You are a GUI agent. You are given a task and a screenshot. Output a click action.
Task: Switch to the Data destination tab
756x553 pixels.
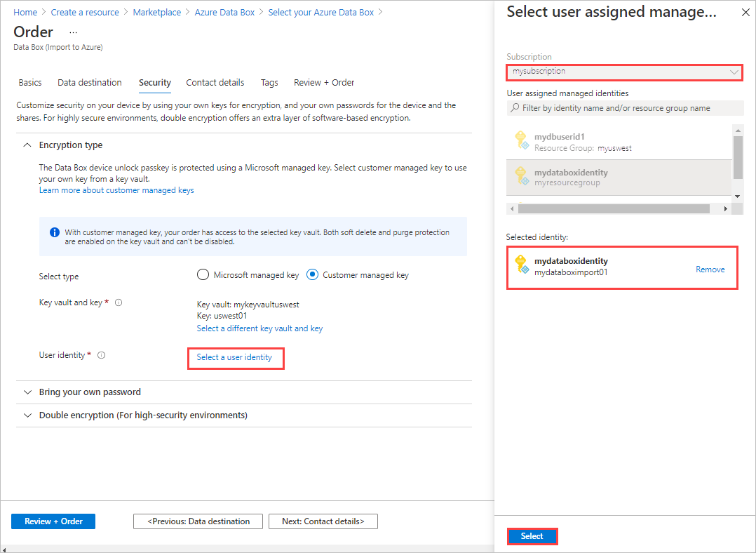point(90,82)
